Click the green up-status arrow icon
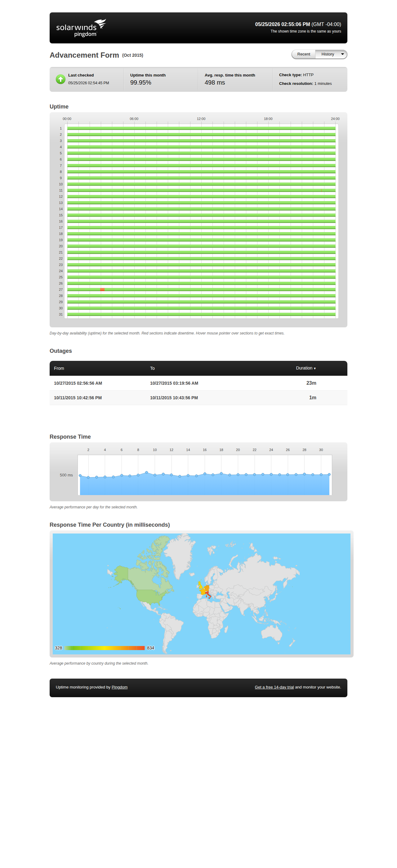 [x=61, y=79]
